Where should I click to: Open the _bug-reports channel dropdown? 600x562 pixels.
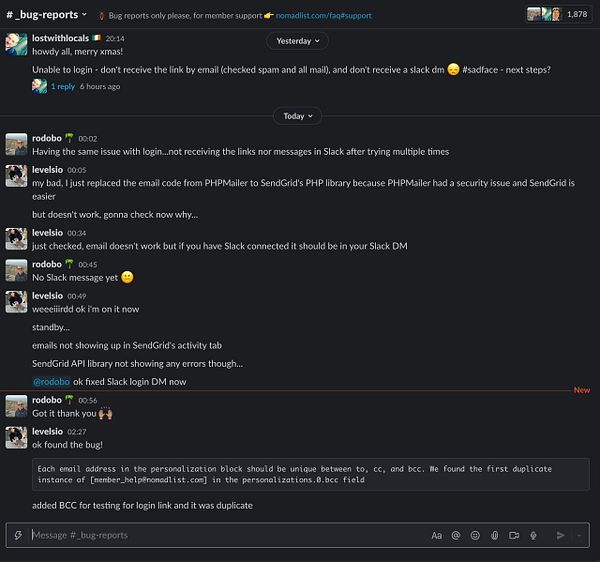tap(46, 15)
